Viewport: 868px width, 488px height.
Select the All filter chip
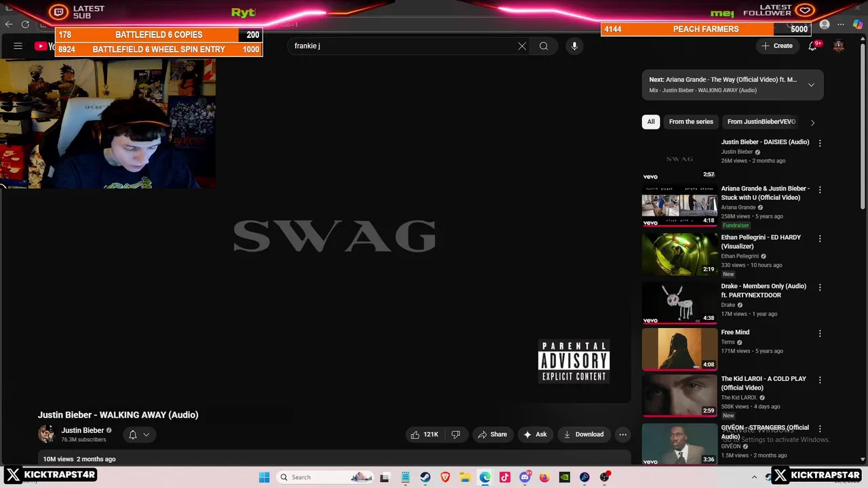click(651, 122)
